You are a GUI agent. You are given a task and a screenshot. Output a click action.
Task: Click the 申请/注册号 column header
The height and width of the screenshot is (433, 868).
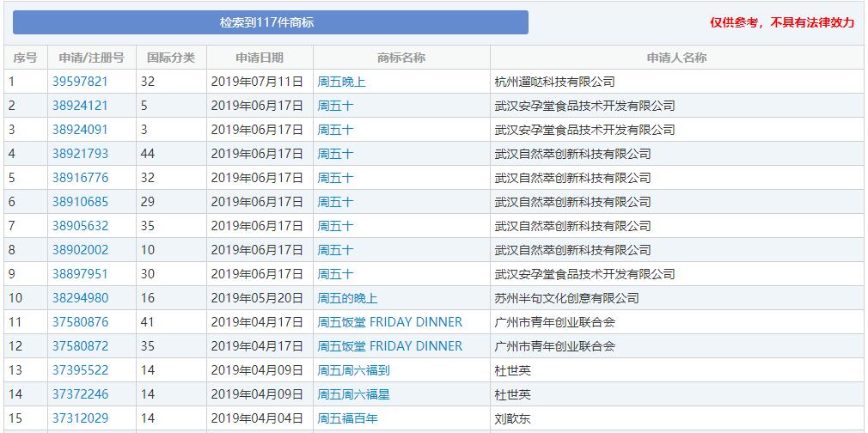[91, 58]
